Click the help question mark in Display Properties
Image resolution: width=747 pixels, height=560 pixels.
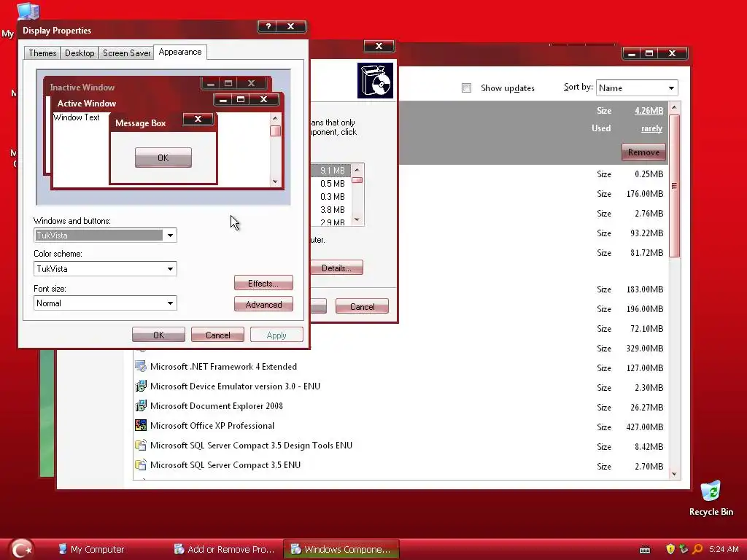[x=268, y=26]
